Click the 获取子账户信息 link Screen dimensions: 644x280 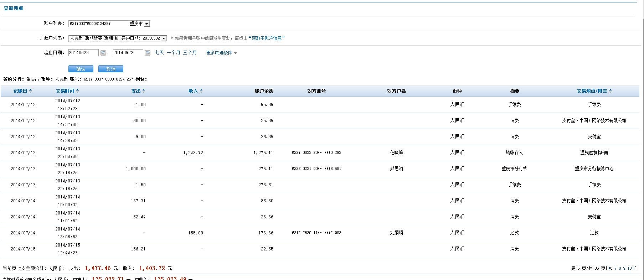point(267,38)
